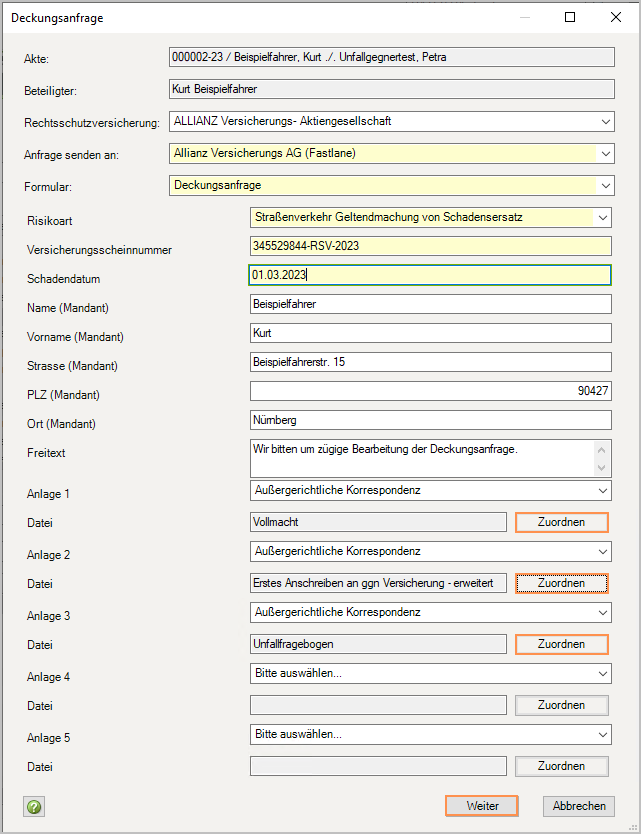Image resolution: width=641 pixels, height=834 pixels.
Task: Click the PLZ (Mandant) field
Action: pyautogui.click(x=430, y=391)
